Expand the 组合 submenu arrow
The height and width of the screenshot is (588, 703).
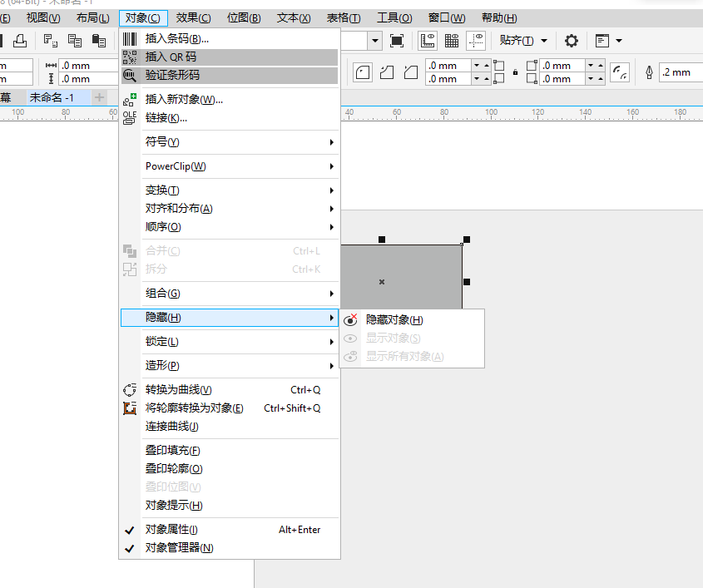(x=332, y=293)
